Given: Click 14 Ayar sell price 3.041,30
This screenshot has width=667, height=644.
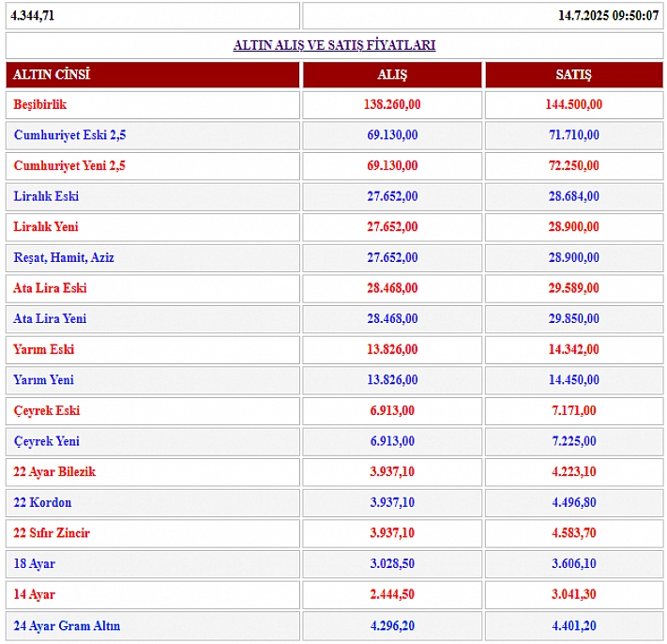Looking at the screenshot, I should pos(573,594).
